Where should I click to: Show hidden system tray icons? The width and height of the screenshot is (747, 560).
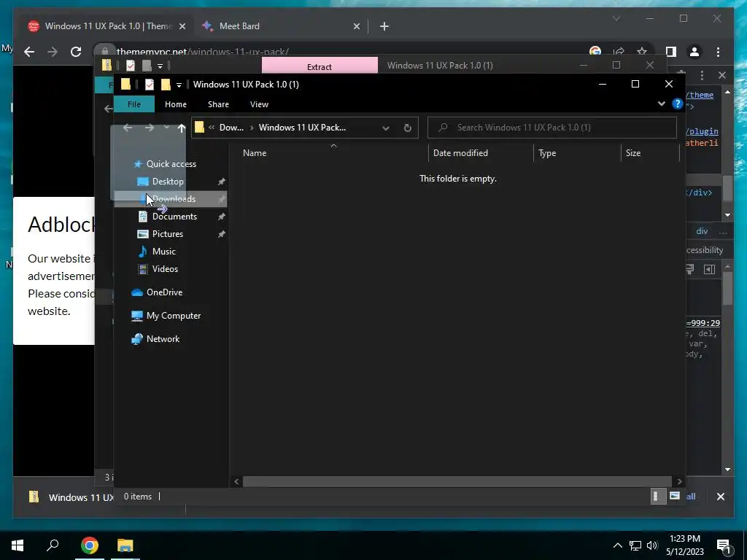coord(617,545)
